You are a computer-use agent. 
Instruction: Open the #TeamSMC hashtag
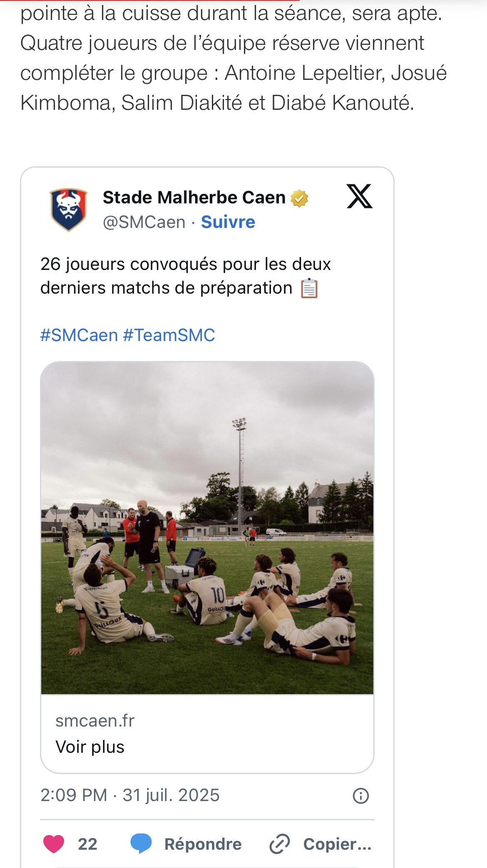[x=169, y=335]
